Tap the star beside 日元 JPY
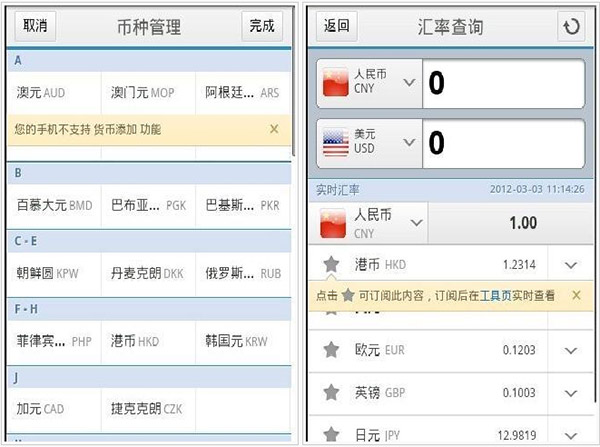600x447 pixels. tap(331, 434)
